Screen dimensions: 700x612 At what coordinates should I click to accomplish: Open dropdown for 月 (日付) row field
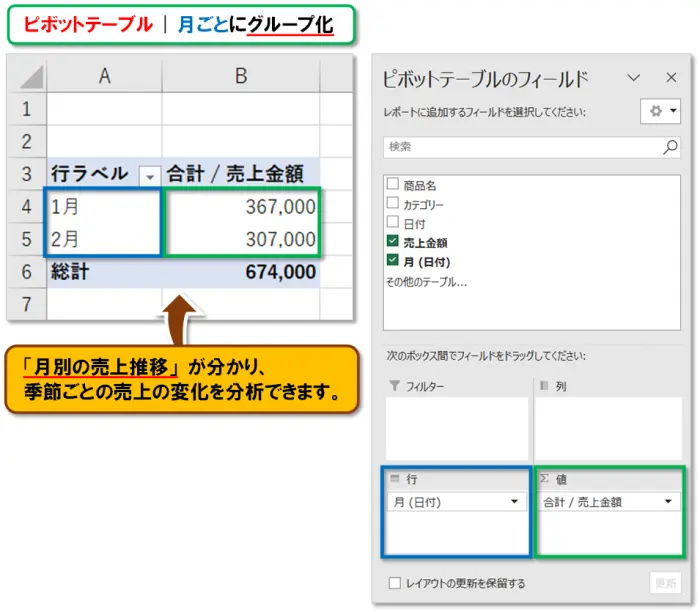click(514, 502)
